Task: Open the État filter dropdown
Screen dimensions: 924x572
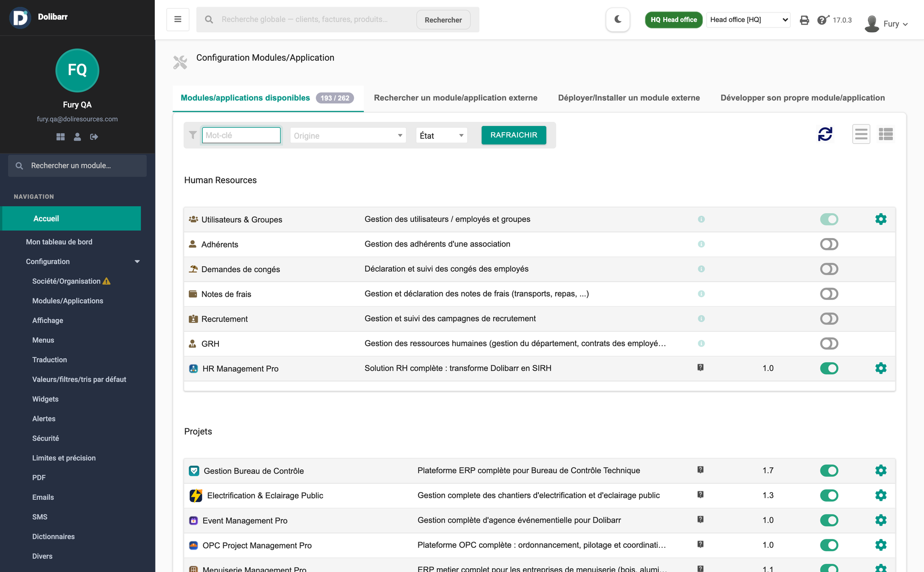Action: 441,135
